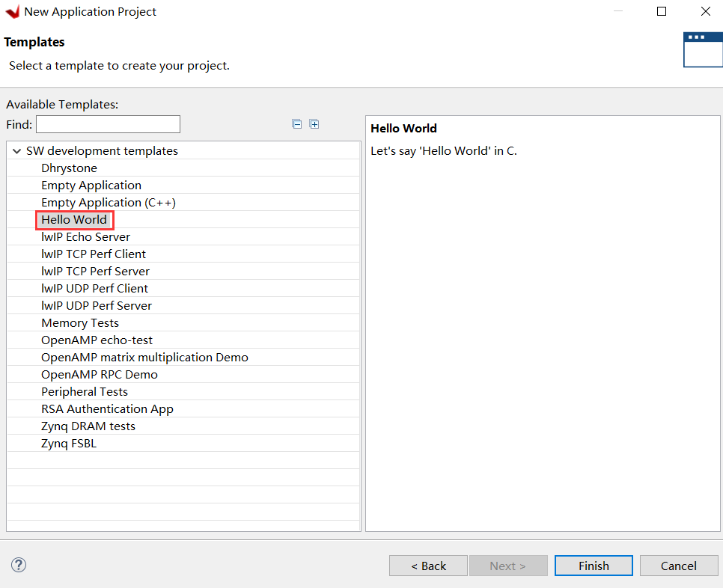Select the Zynq DRAM tests template
723x588 pixels.
tap(88, 426)
